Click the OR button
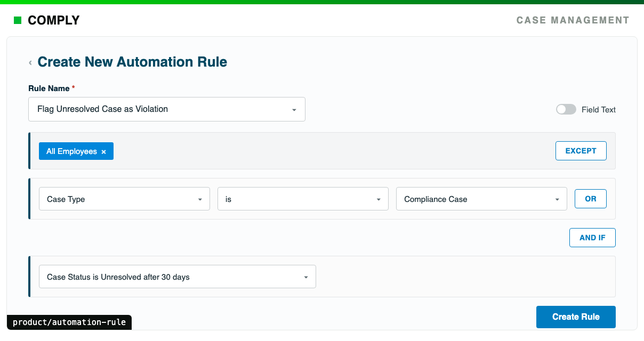This screenshot has height=341, width=644. pyautogui.click(x=591, y=199)
